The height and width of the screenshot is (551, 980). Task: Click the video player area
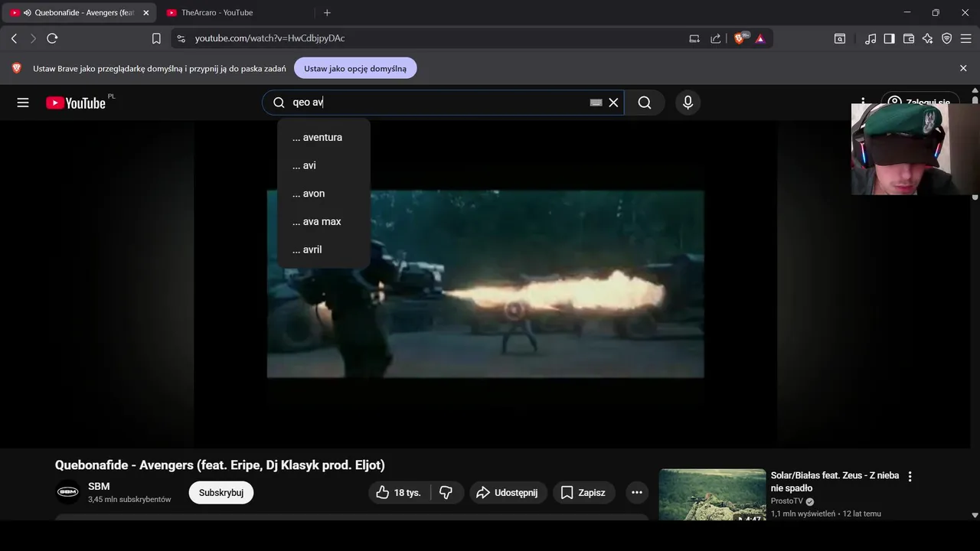(x=485, y=284)
